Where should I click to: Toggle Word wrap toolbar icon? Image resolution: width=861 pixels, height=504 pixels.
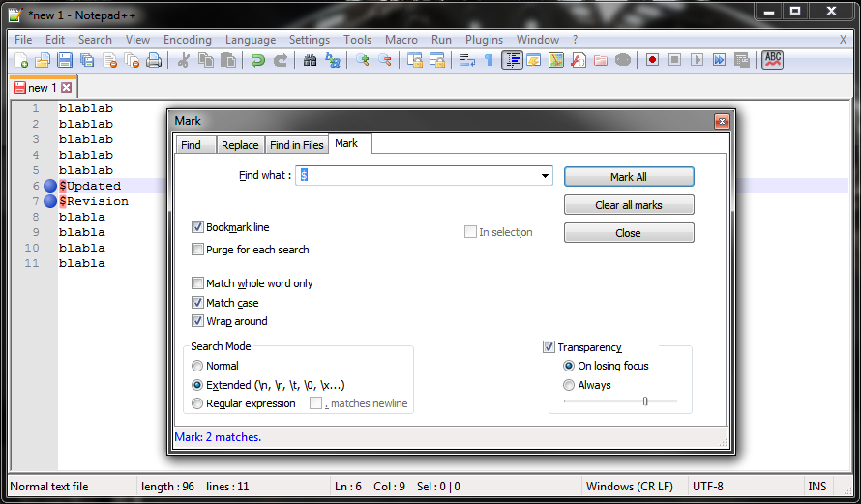(x=466, y=60)
